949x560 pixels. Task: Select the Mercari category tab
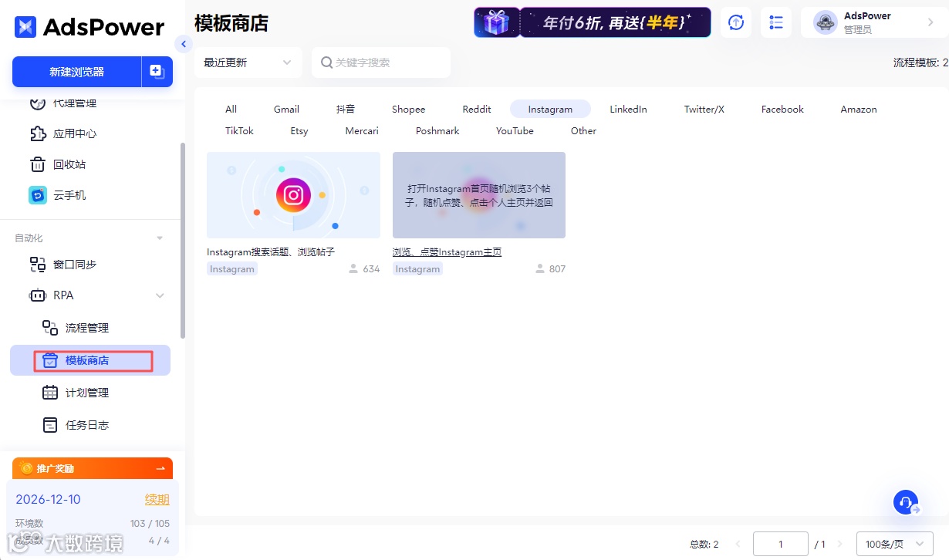coord(362,130)
